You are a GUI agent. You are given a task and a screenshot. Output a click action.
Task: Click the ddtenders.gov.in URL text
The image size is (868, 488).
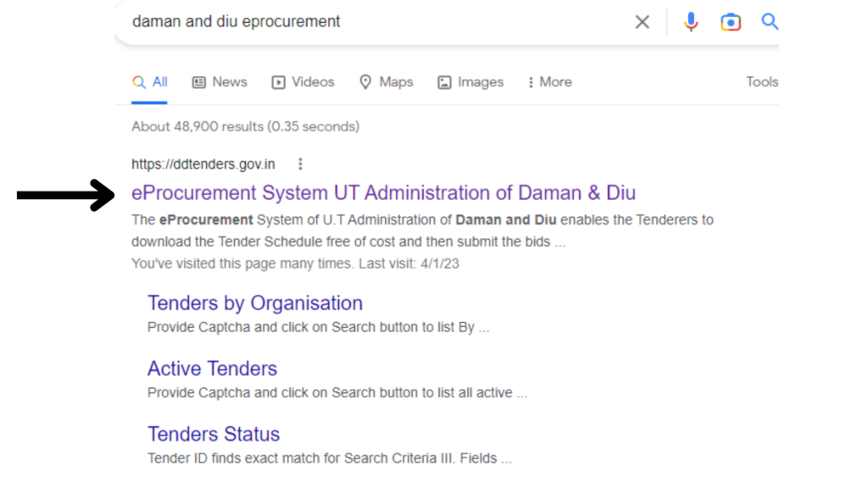(203, 164)
